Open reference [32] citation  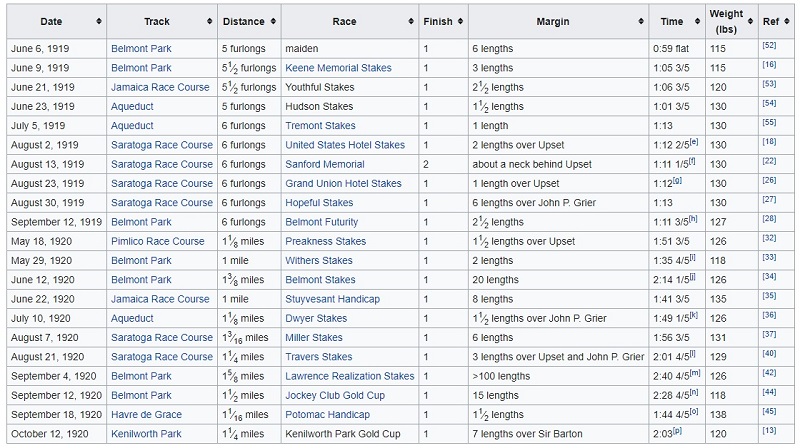click(769, 238)
